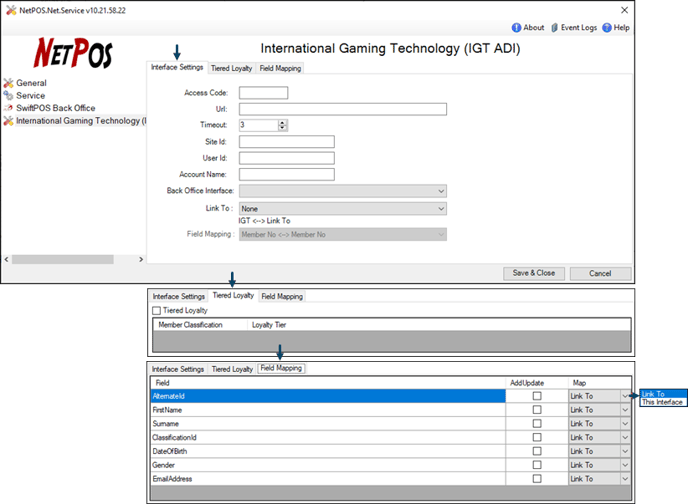This screenshot has width=688, height=504.
Task: Select Tiered Loyalty tab in the bottom panel
Action: [232, 369]
